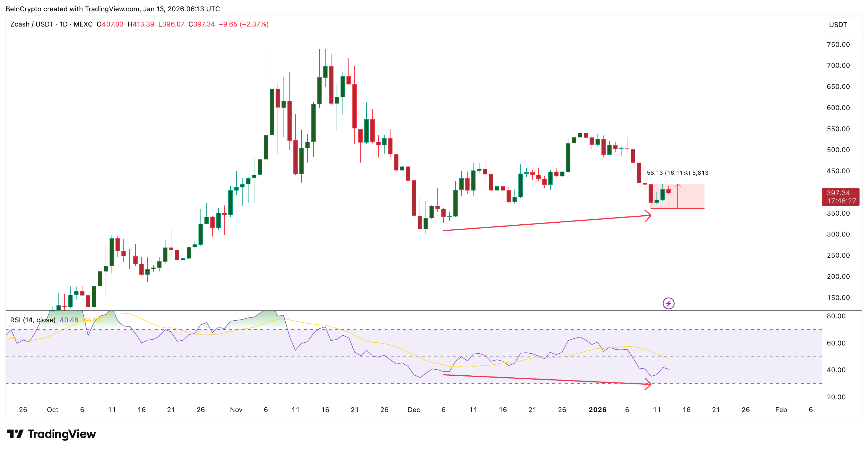Click the purple lightning bolt icon on the chart

[669, 303]
